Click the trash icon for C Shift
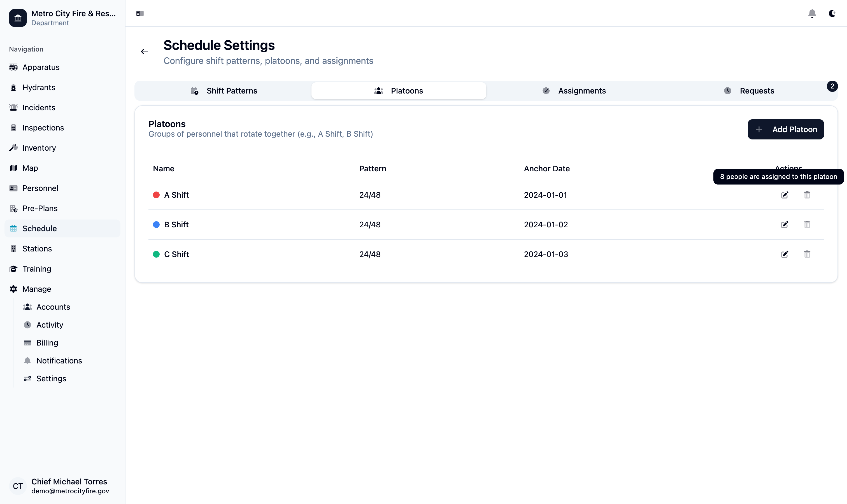Viewport: 847px width, 504px height. pos(807,254)
